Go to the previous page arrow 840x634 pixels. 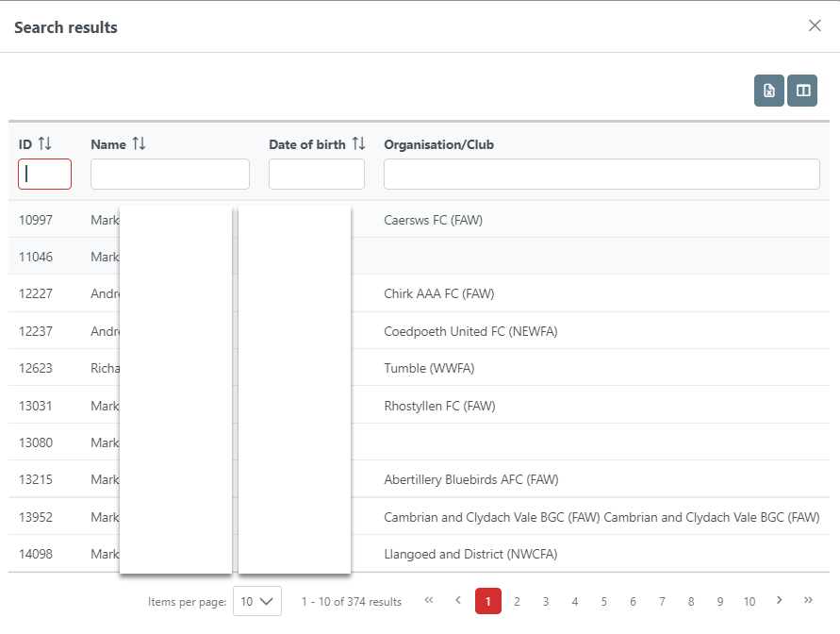[x=458, y=600]
